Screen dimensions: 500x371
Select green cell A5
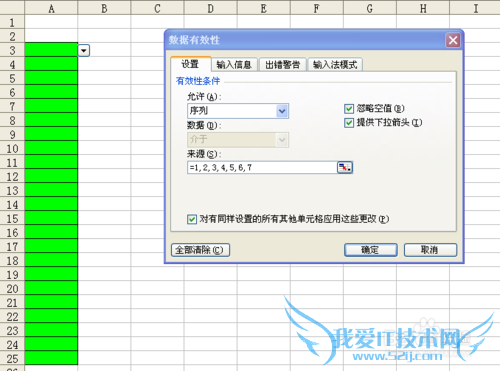51,78
